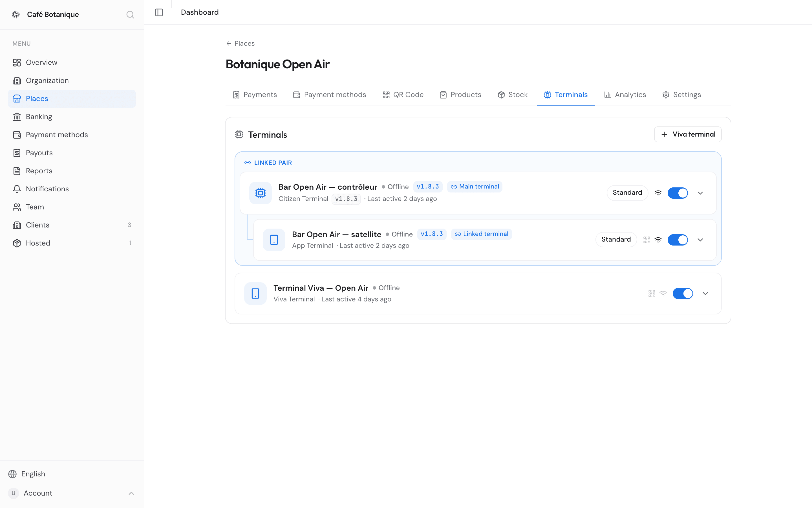Click the Wi-Fi icon on satellite row
This screenshot has height=508, width=812.
(658, 240)
